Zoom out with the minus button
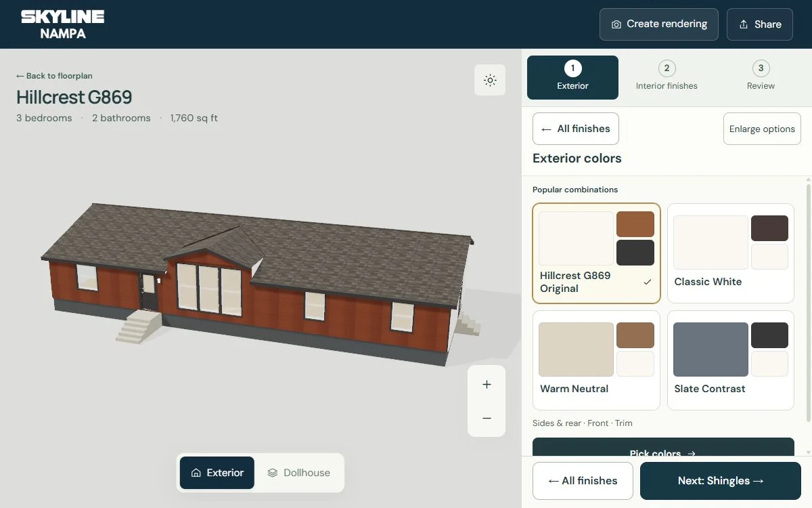Screen dimensions: 812x508 [487, 419]
